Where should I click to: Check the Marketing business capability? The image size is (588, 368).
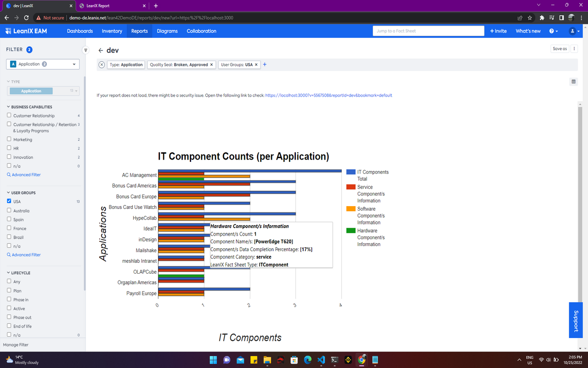pos(9,139)
